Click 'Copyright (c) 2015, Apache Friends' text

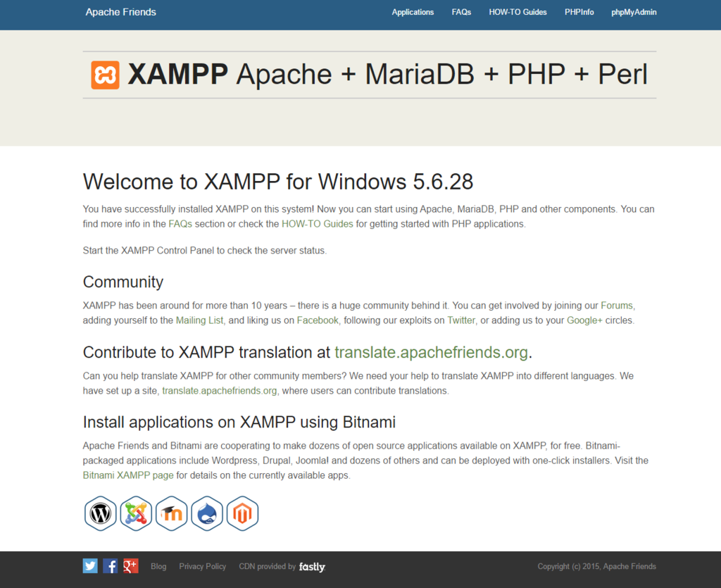pyautogui.click(x=597, y=566)
